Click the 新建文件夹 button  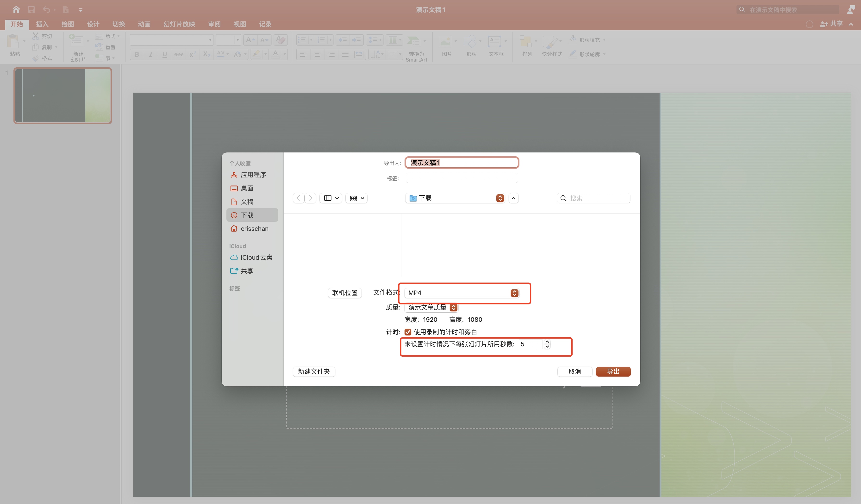tap(314, 372)
